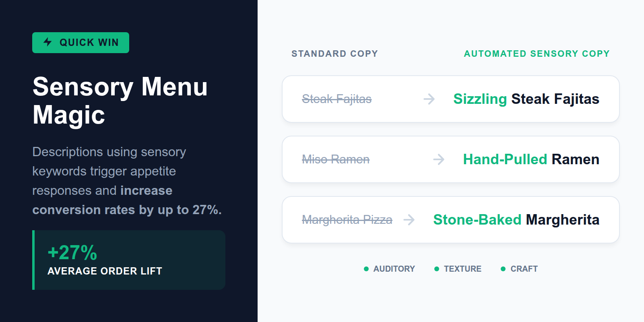The width and height of the screenshot is (644, 322).
Task: Click the +27% average order lift figure
Action: (x=72, y=253)
